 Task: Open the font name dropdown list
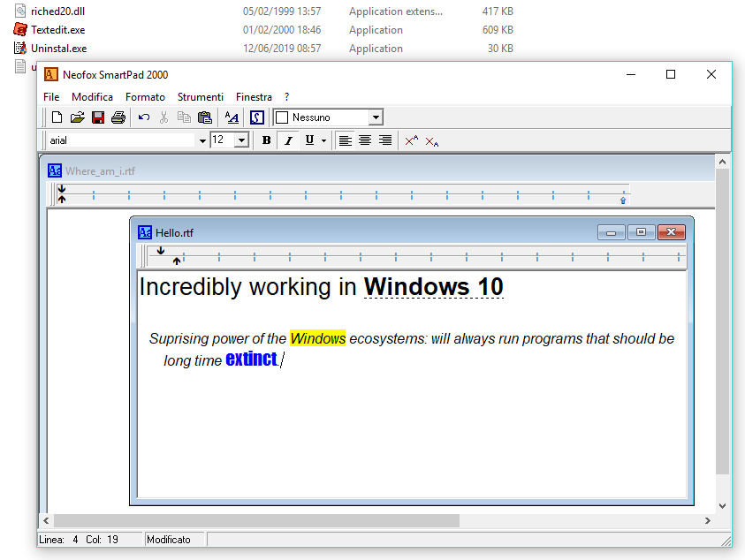(x=202, y=140)
